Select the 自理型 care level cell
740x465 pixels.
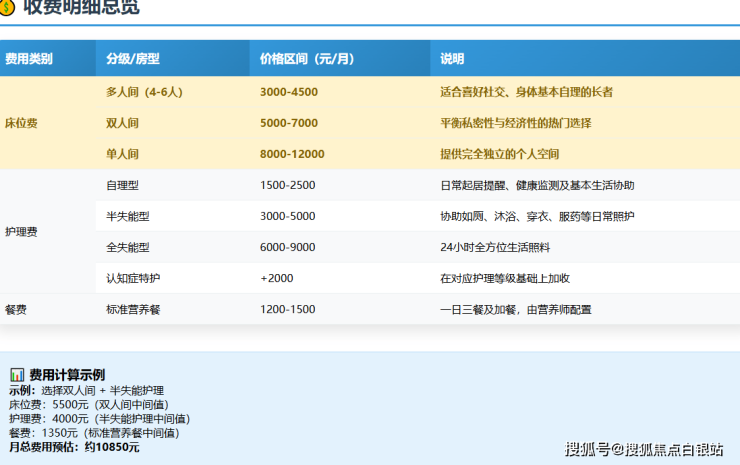(x=123, y=185)
